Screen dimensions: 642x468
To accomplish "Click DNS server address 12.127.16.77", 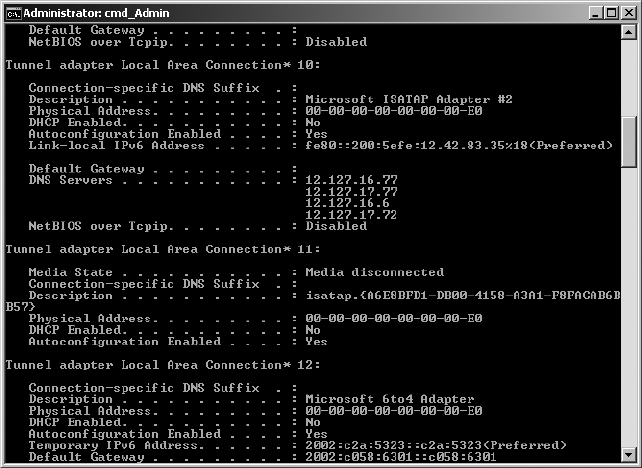I will [x=351, y=180].
